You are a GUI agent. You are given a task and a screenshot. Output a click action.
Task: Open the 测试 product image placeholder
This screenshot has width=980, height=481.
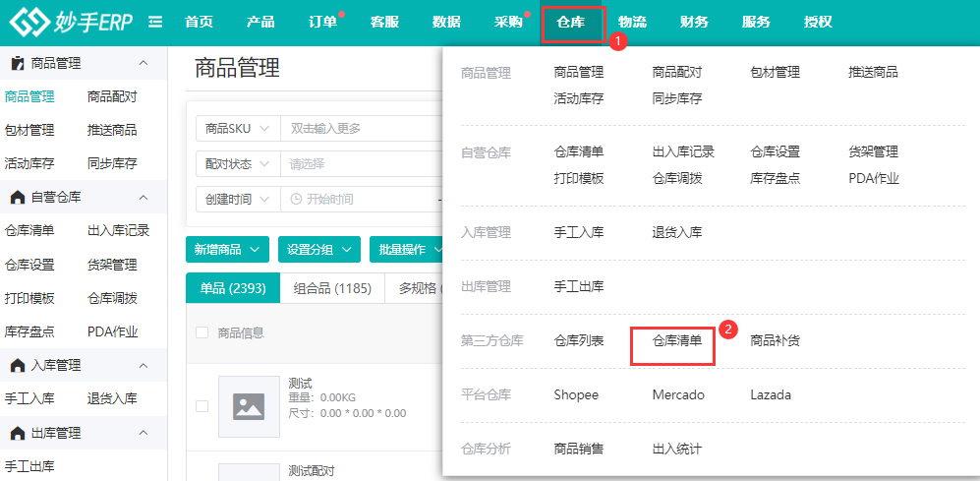tap(249, 406)
